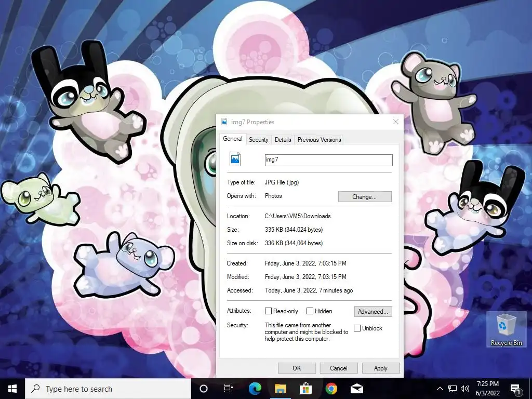The height and width of the screenshot is (399, 532).
Task: Click the Accessed 7 minutes ago value
Action: pyautogui.click(x=309, y=290)
